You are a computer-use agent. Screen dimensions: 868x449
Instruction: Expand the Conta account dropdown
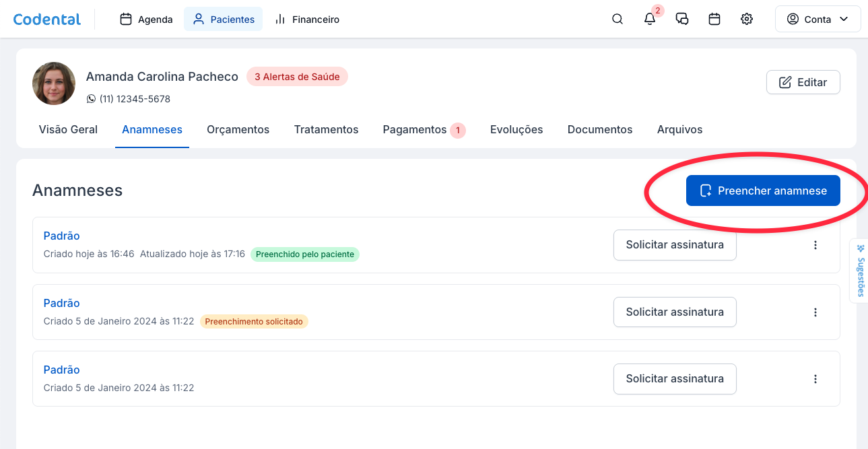coord(817,19)
